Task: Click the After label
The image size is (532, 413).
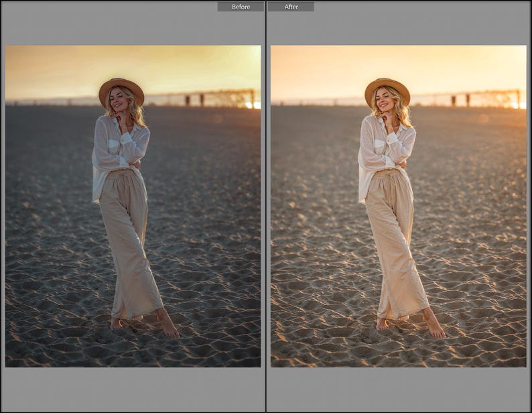Action: (291, 7)
